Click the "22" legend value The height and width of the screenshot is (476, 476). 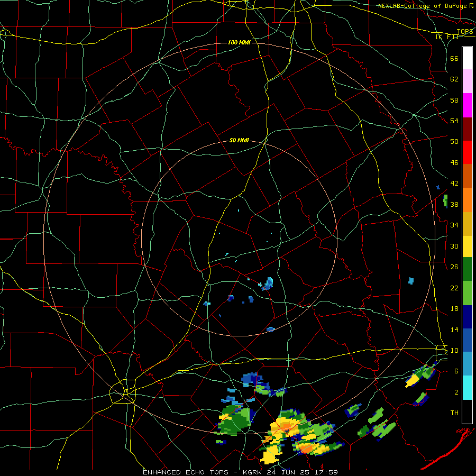click(x=454, y=288)
